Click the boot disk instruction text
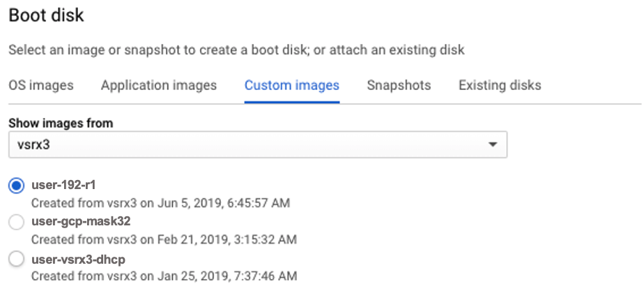The height and width of the screenshot is (307, 644). point(236,50)
